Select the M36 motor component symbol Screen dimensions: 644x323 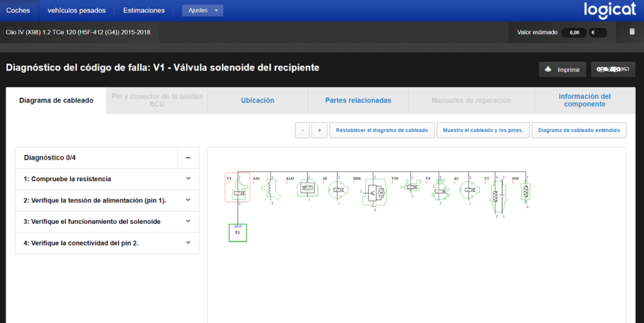click(x=374, y=192)
